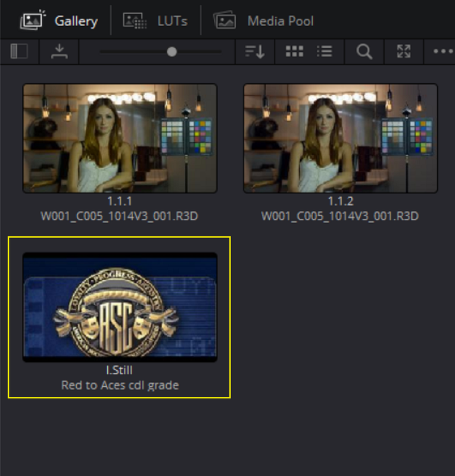Viewport: 455px width, 476px height.
Task: Click the Media Pool picture icon
Action: [225, 21]
